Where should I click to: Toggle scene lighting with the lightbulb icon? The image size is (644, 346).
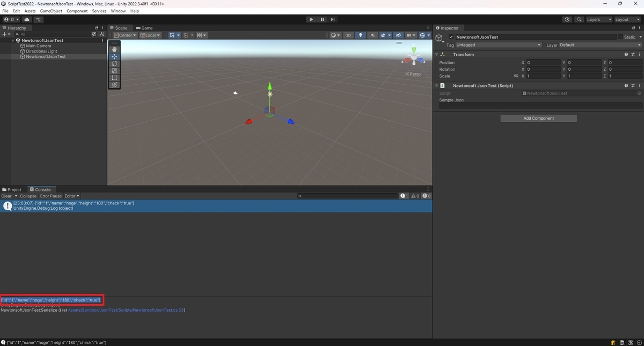tap(361, 35)
